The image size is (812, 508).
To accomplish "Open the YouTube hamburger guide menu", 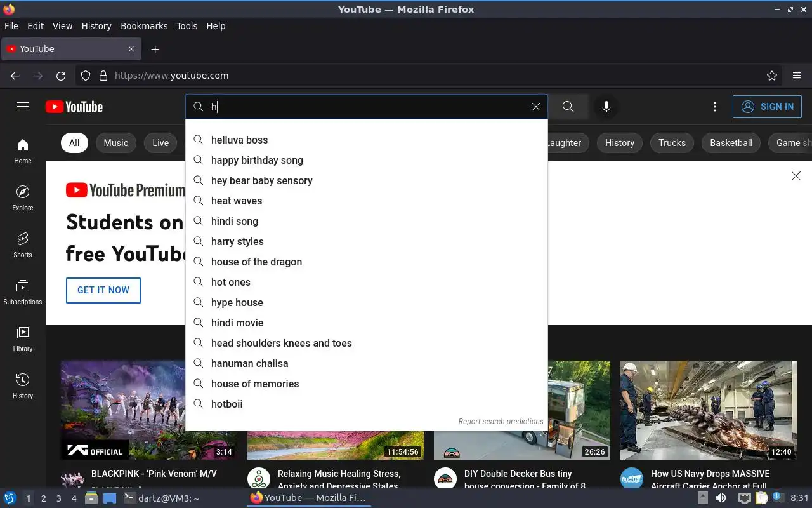I will [23, 107].
